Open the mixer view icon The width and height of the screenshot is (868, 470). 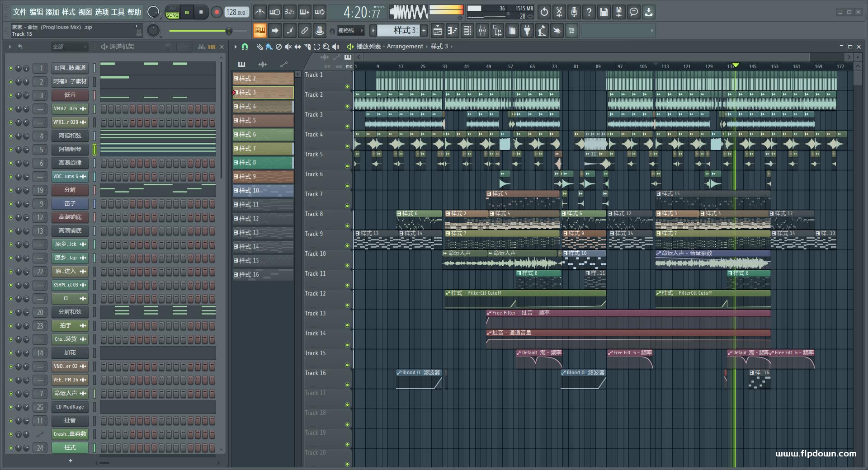pos(482,31)
